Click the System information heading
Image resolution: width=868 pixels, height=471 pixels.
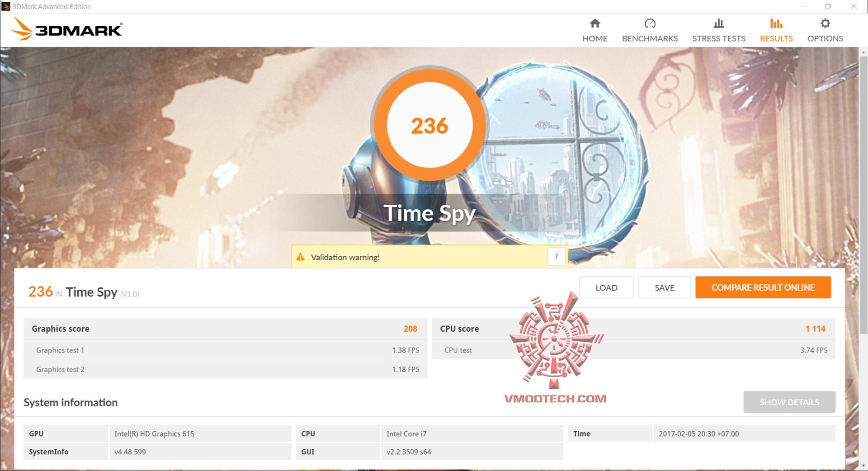click(71, 402)
